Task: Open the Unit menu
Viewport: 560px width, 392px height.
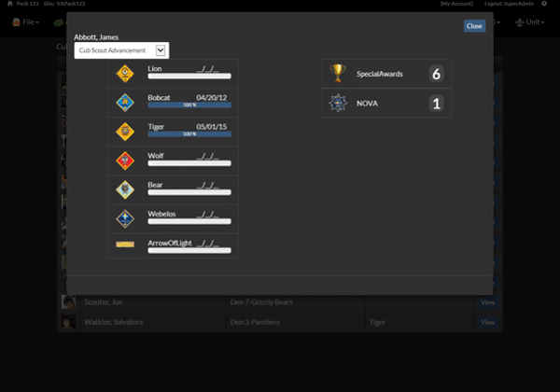Action: pos(530,22)
